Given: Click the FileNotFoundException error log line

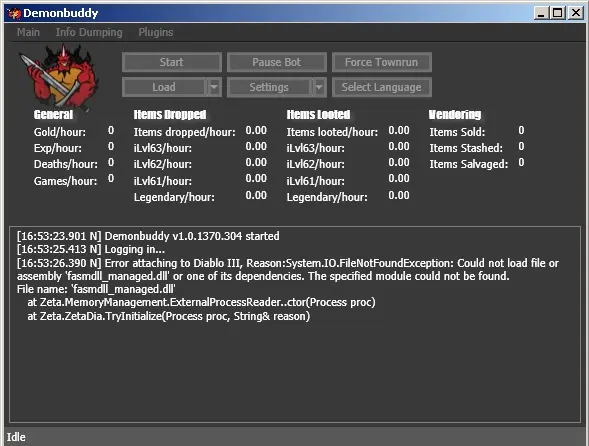Looking at the screenshot, I should pyautogui.click(x=288, y=269).
